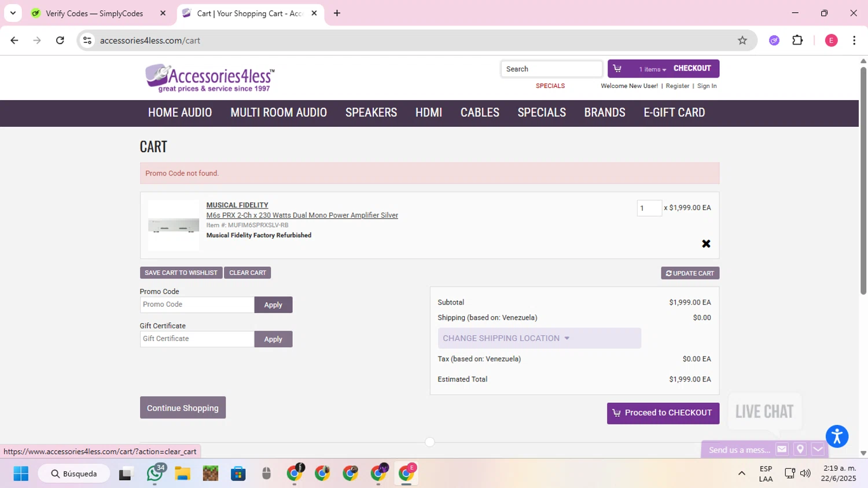Open the Chrome three-dot menu
Viewport: 868px width, 488px height.
(854, 41)
